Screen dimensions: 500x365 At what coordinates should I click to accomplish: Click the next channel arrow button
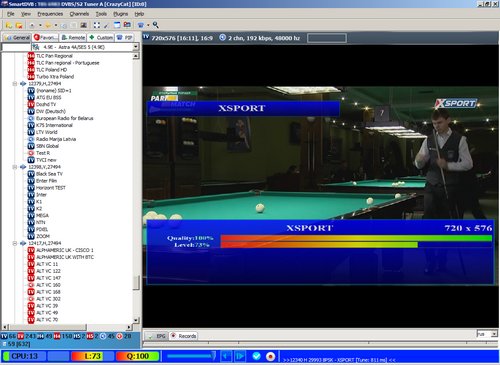coord(239,356)
